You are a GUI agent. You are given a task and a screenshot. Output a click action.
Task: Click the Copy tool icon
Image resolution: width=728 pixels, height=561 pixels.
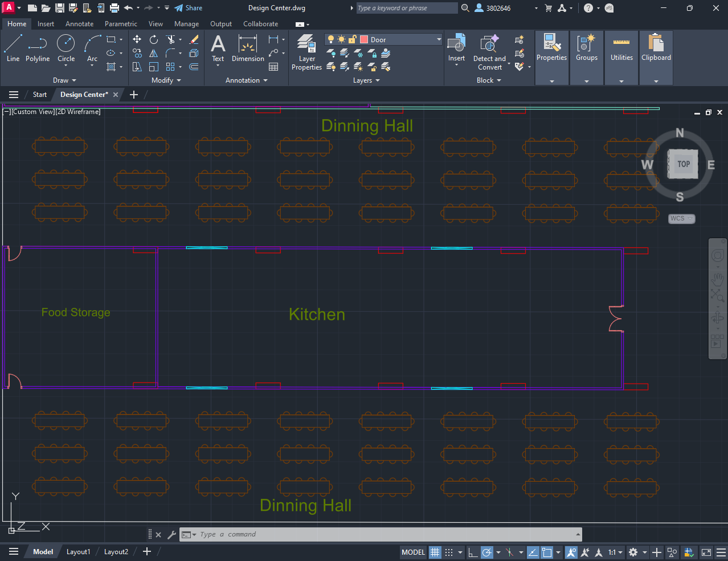137,53
